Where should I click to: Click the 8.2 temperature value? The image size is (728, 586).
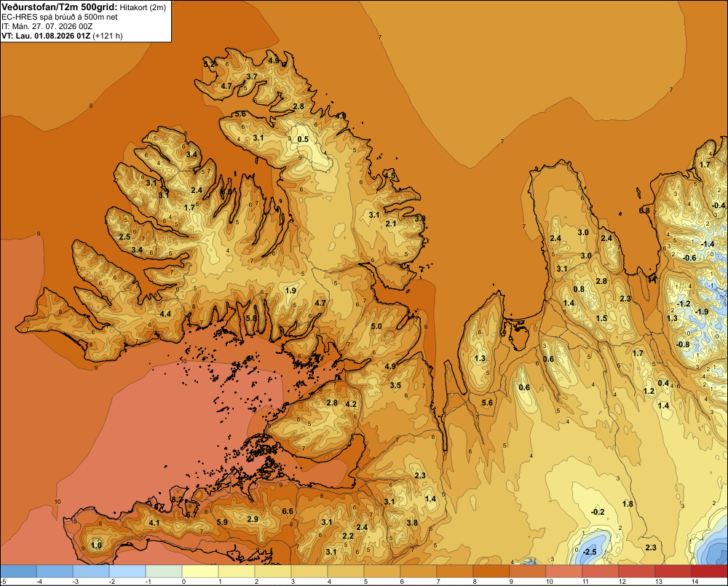177,499
